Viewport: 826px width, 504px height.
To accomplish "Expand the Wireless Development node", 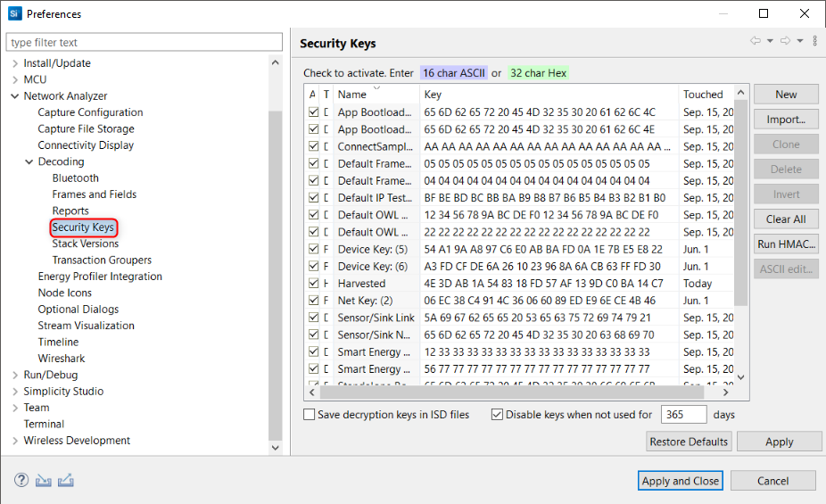I will coord(14,441).
